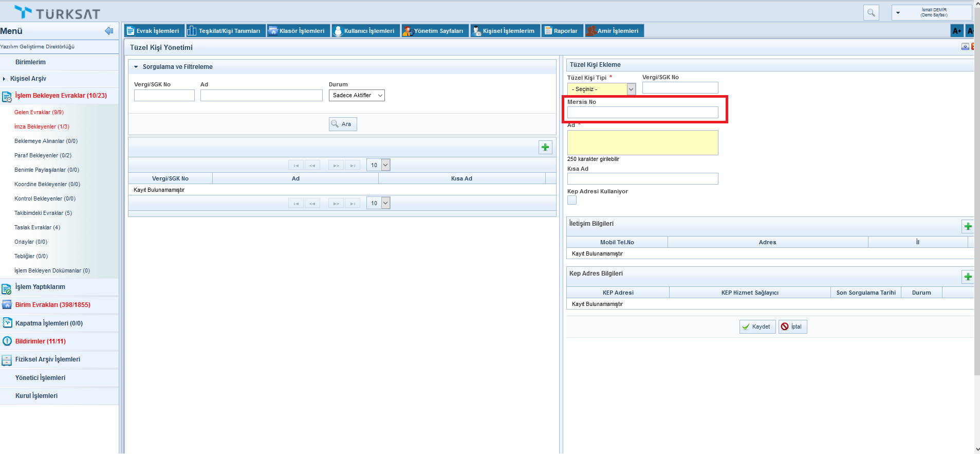Image resolution: width=980 pixels, height=454 pixels.
Task: Open Bildirimler notifications in sidebar
Action: (x=40, y=341)
